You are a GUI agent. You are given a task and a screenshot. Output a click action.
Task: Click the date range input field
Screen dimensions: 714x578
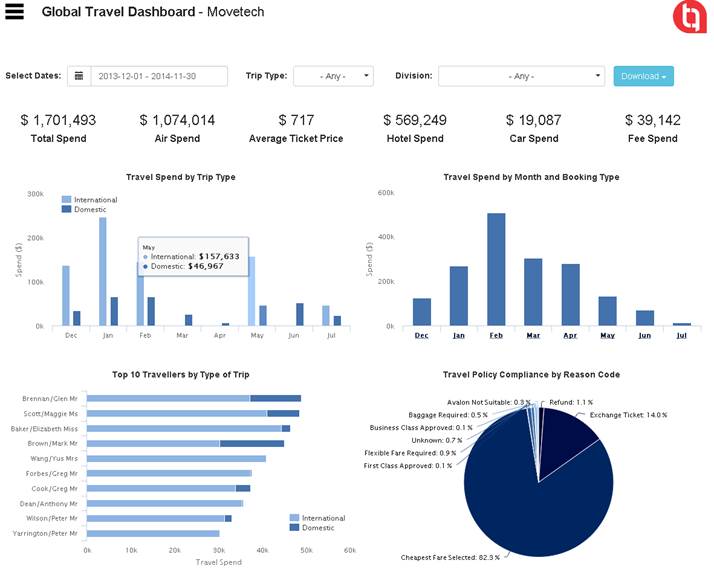pos(159,76)
